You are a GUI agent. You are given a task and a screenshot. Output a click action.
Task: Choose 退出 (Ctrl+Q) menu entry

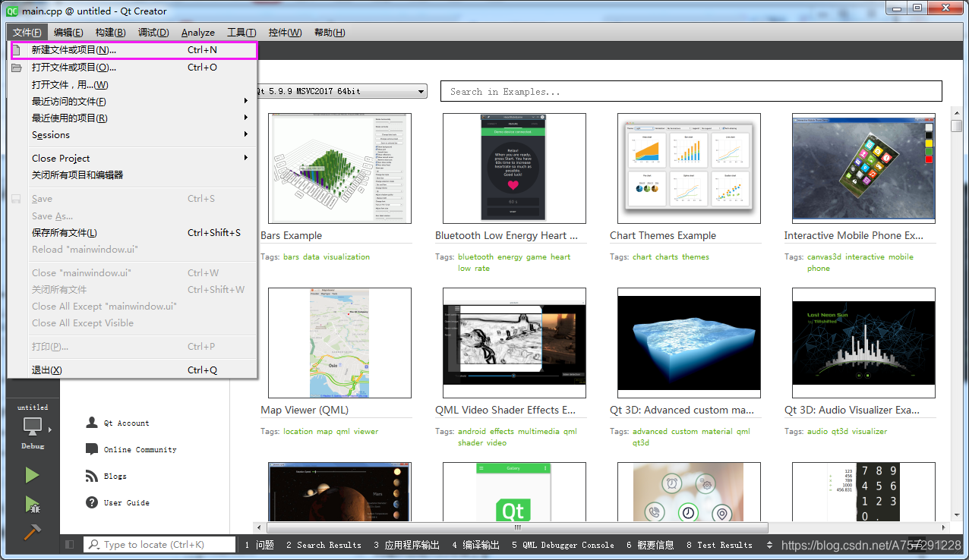click(133, 370)
